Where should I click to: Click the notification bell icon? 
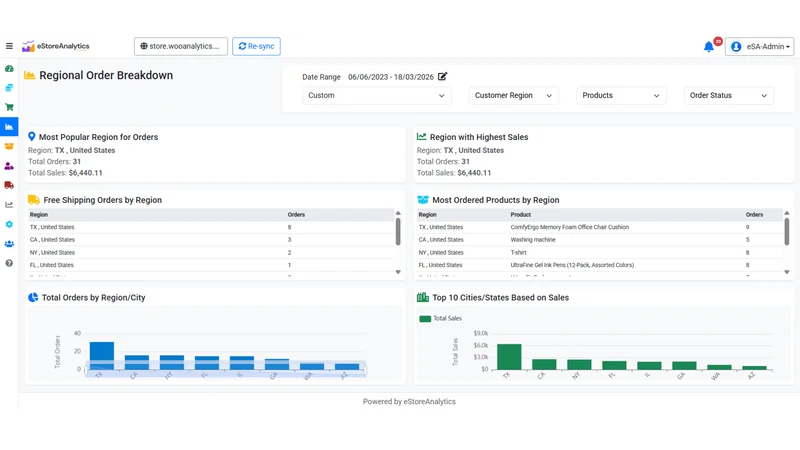coord(709,47)
